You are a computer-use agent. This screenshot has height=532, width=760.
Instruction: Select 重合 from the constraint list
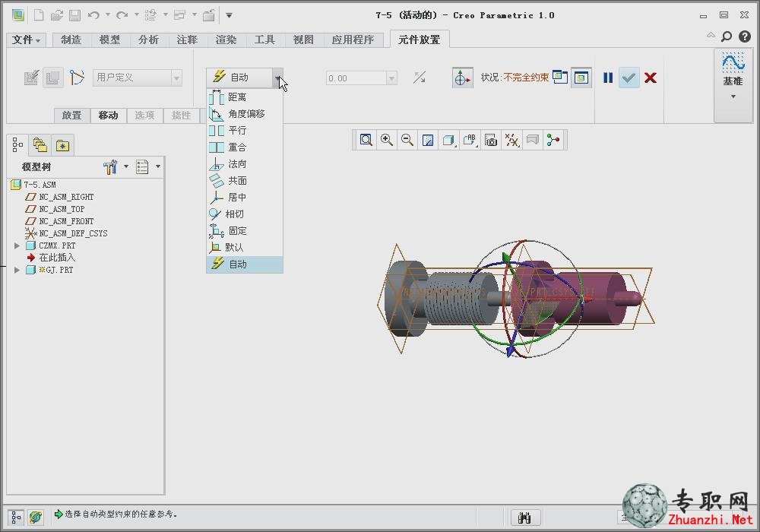point(244,147)
